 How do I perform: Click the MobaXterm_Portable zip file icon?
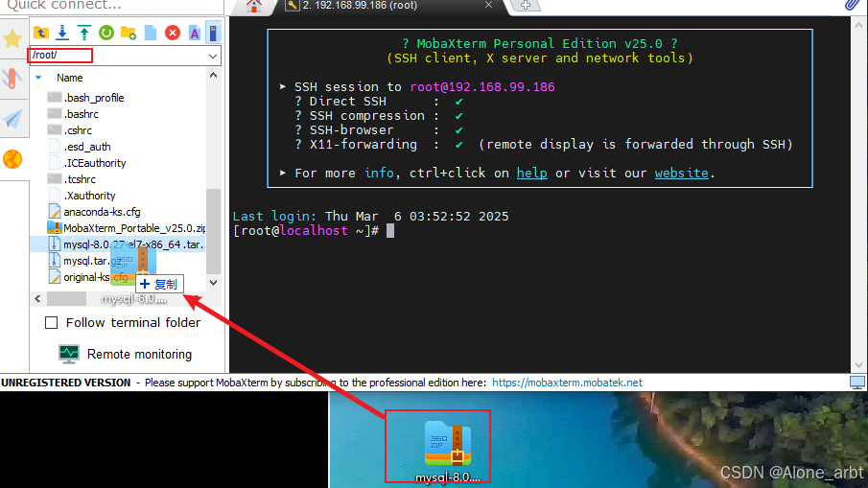pyautogui.click(x=55, y=228)
